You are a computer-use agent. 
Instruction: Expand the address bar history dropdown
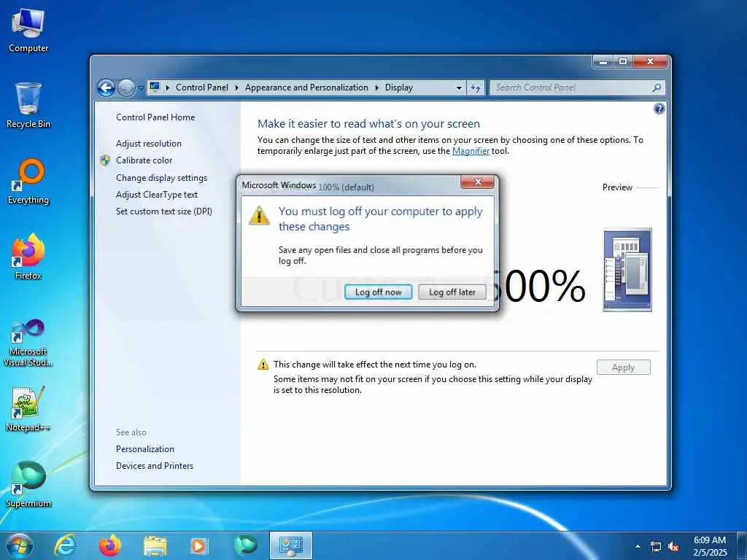pyautogui.click(x=459, y=88)
